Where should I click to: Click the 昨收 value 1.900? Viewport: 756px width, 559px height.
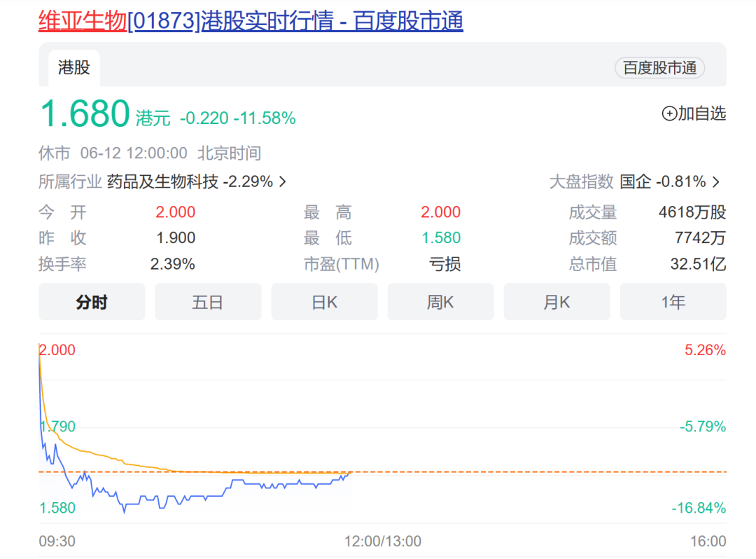pyautogui.click(x=176, y=237)
